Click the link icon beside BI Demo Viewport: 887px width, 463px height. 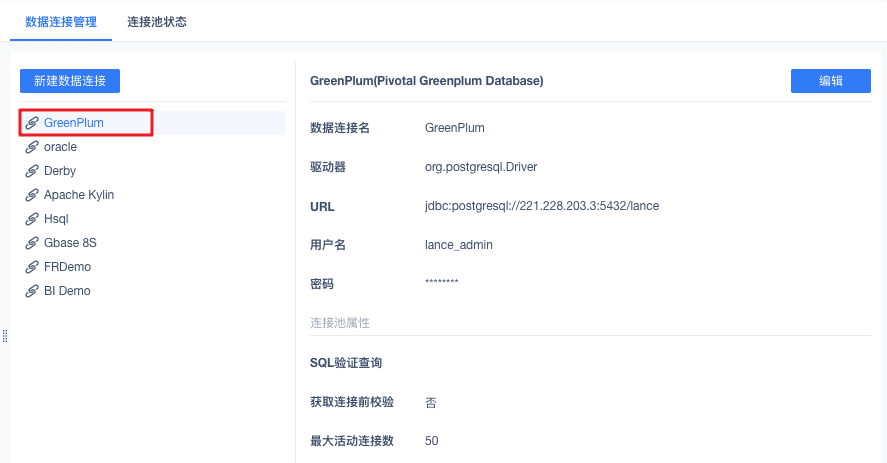pos(32,291)
